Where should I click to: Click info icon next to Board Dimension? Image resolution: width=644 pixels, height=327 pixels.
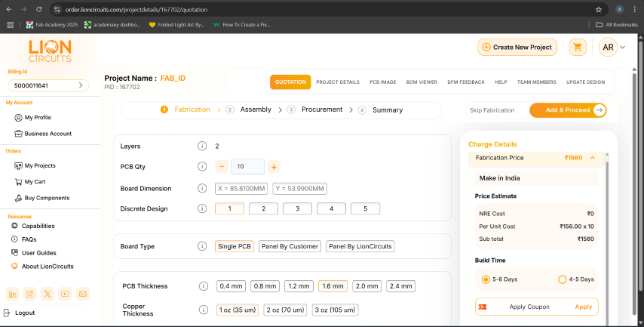coord(202,188)
